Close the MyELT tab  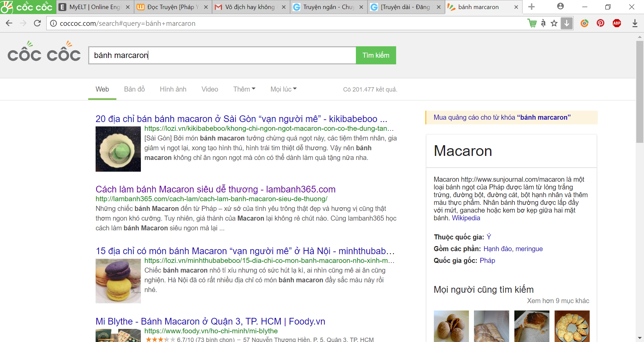pos(128,7)
